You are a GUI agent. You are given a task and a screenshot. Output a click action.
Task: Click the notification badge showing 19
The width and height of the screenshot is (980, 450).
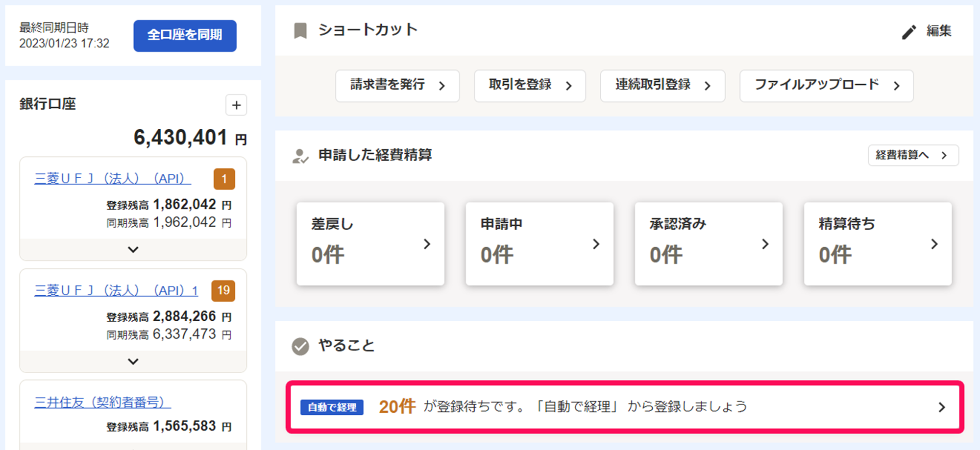(x=223, y=290)
